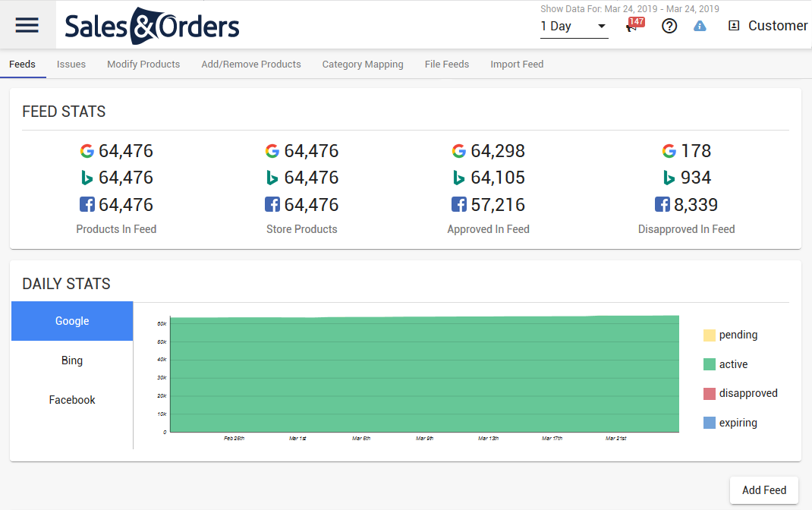Select the Google channel in Daily Stats

pyautogui.click(x=71, y=320)
